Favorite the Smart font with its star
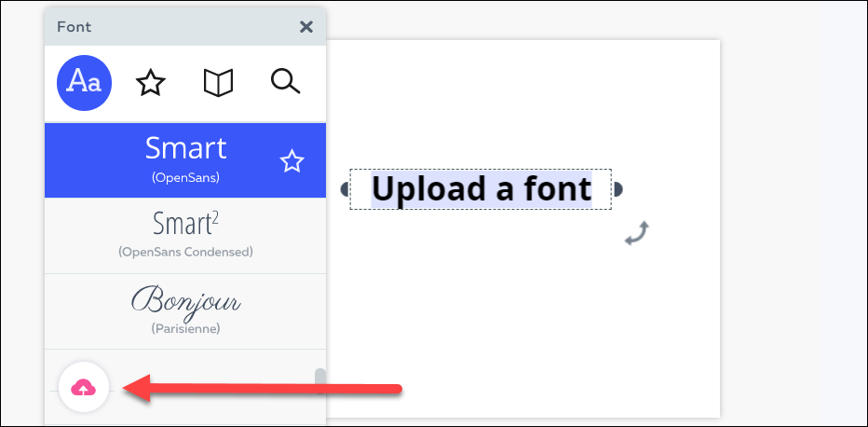The width and height of the screenshot is (868, 427). click(292, 161)
